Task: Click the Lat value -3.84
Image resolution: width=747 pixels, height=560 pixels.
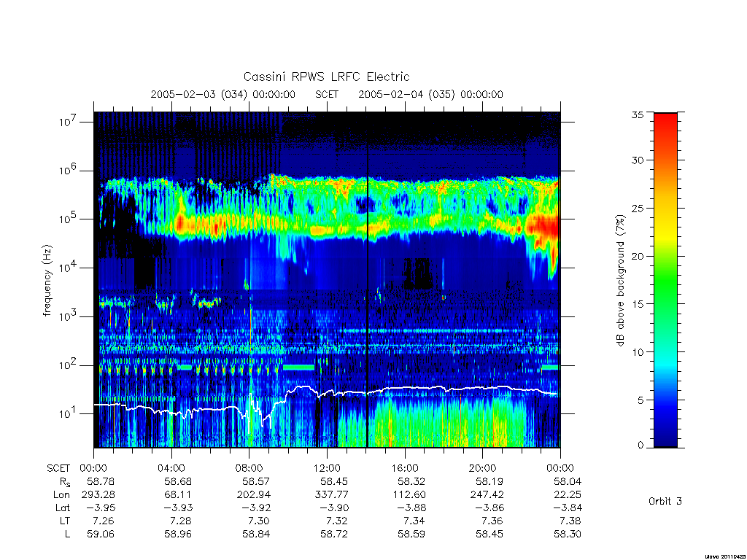Action: [567, 507]
